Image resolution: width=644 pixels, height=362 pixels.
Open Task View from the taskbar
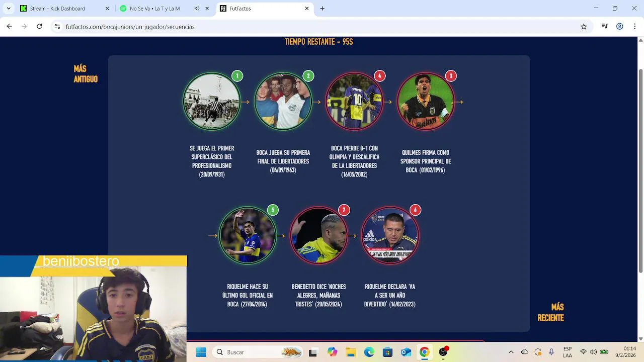click(x=313, y=352)
